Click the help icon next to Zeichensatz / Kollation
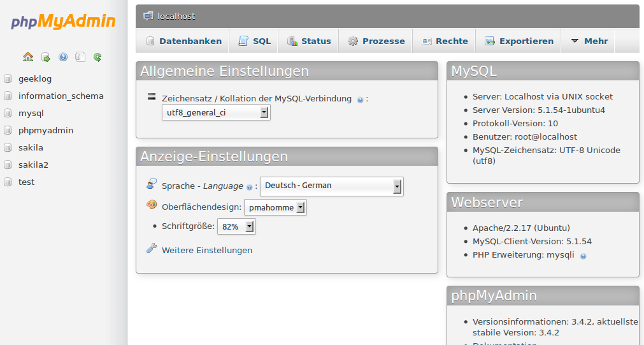Image resolution: width=644 pixels, height=345 pixels. coord(361,99)
